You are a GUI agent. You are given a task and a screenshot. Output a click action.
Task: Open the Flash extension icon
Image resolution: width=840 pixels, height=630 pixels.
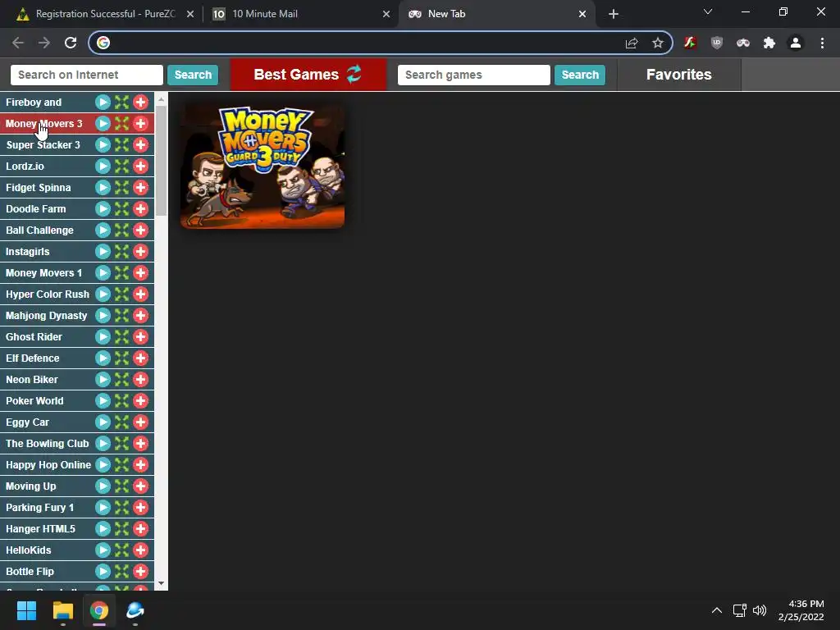(x=690, y=43)
